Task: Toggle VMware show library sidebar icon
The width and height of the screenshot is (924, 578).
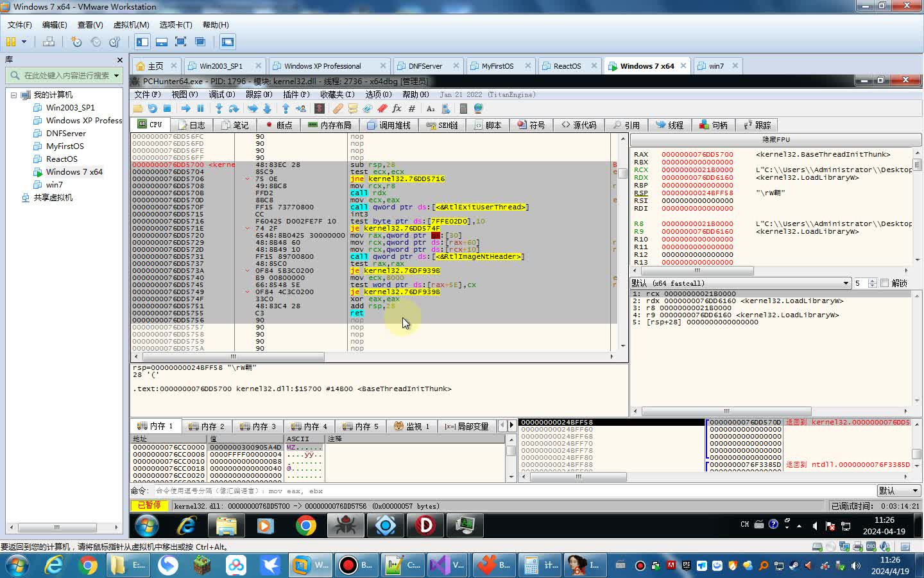Action: click(x=142, y=42)
